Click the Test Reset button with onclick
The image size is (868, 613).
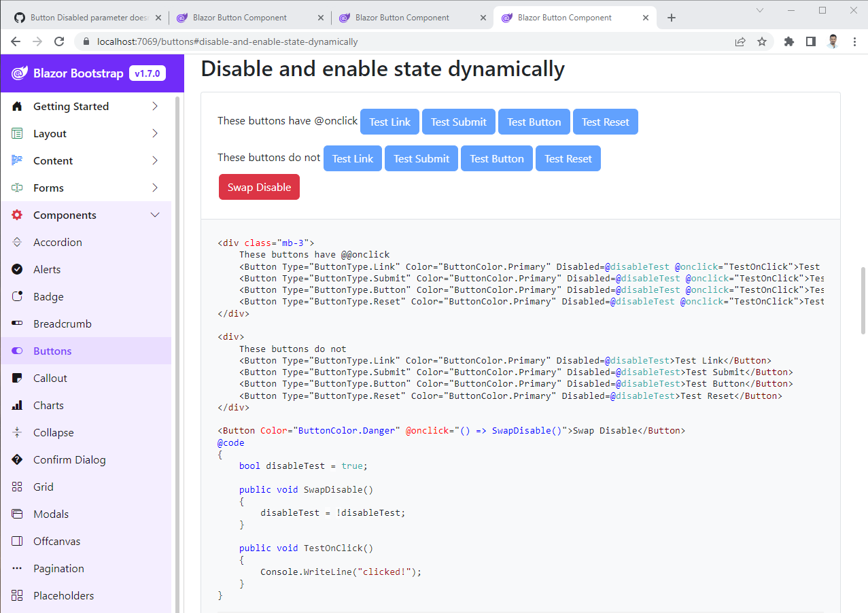[x=605, y=121]
